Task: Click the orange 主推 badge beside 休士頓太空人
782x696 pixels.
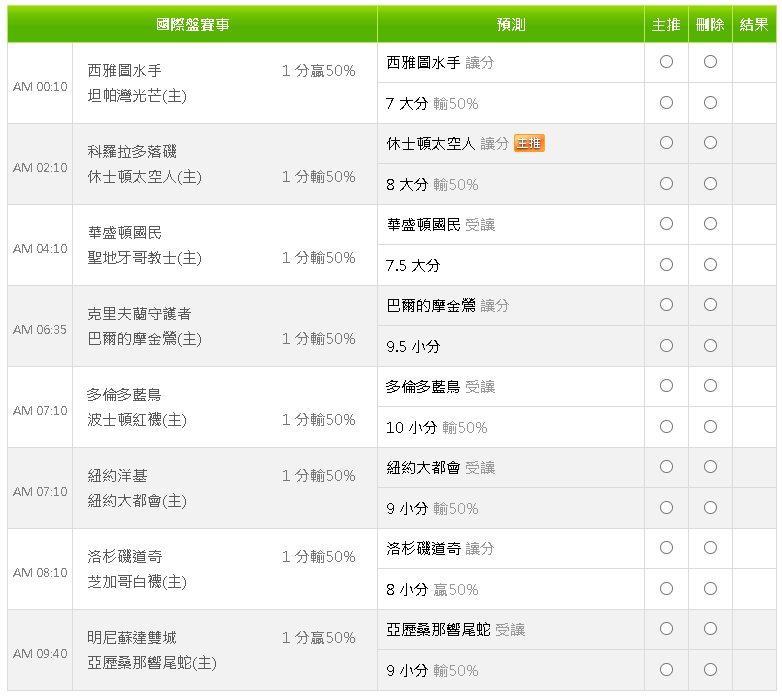Action: point(529,143)
